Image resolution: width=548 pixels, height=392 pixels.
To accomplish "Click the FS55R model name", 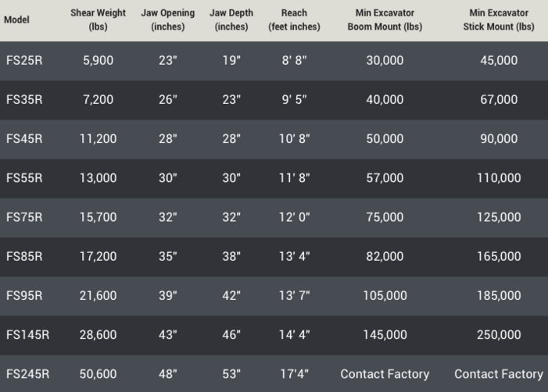I will click(24, 178).
